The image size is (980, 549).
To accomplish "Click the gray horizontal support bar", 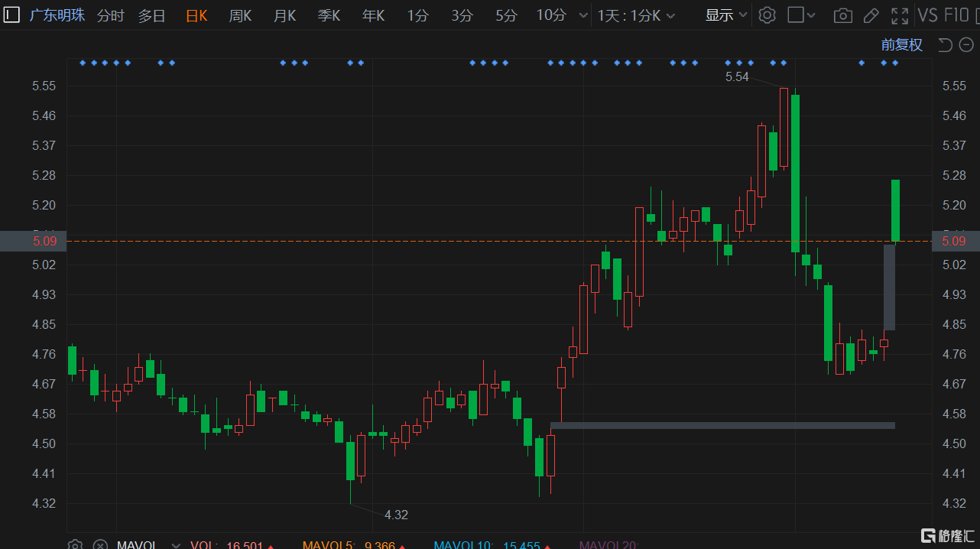I will 722,425.
